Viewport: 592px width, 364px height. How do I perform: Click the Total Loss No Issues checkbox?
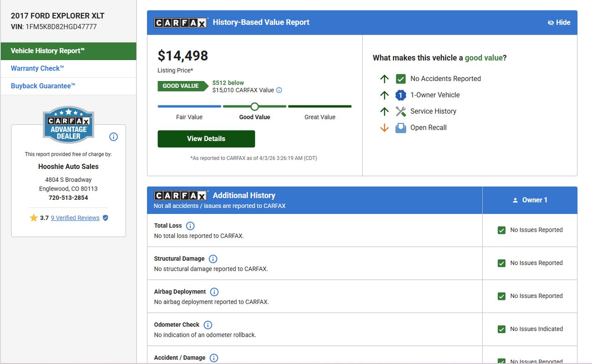[x=501, y=230]
